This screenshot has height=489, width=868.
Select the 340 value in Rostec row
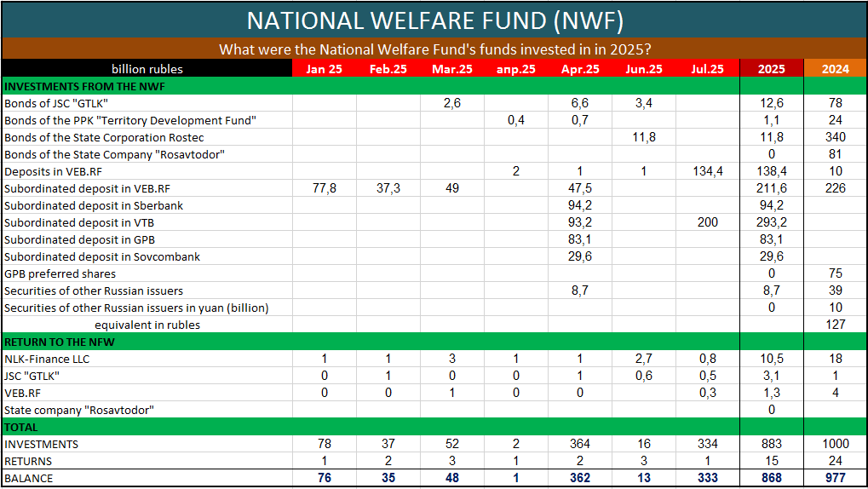click(x=836, y=137)
